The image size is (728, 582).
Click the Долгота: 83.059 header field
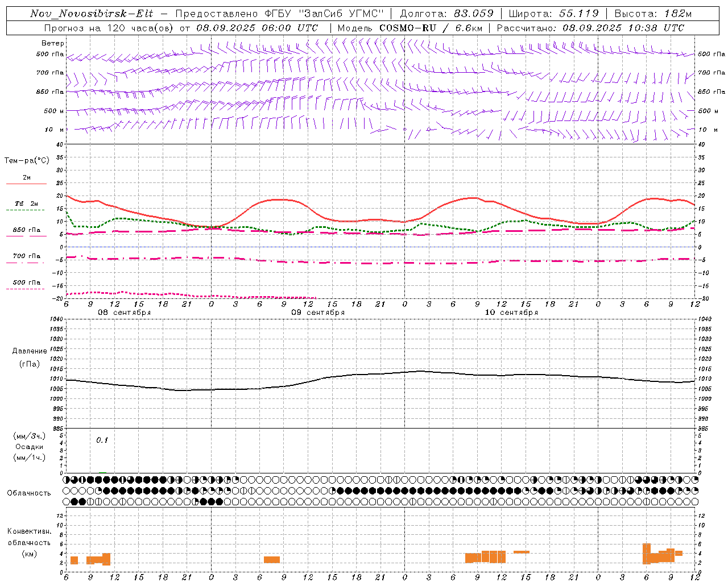pos(447,14)
